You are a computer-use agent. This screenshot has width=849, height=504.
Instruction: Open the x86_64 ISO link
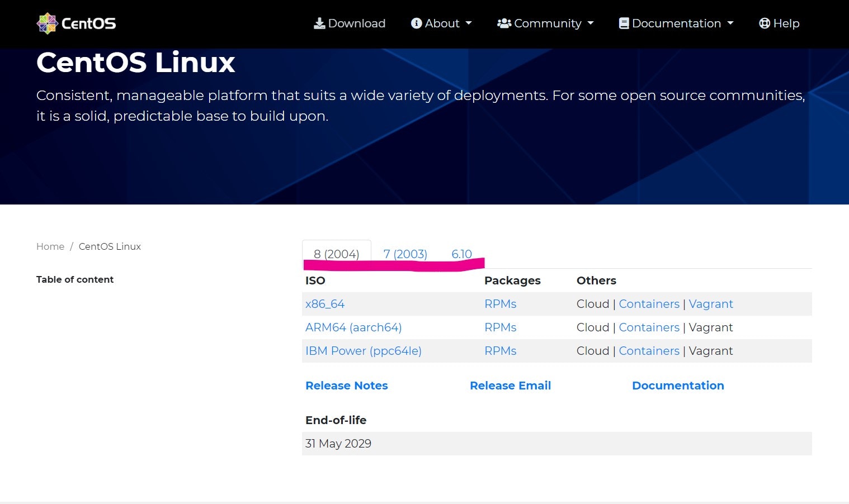(x=325, y=304)
